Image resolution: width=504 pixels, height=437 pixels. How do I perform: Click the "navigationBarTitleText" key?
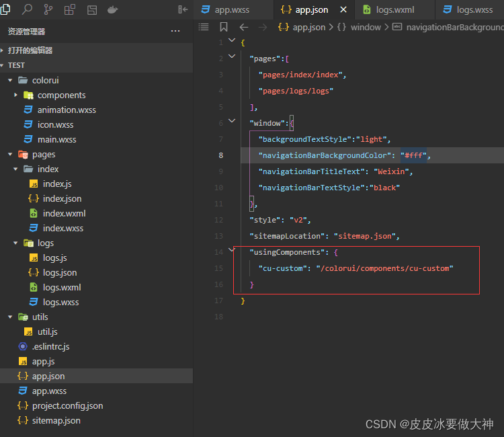311,171
